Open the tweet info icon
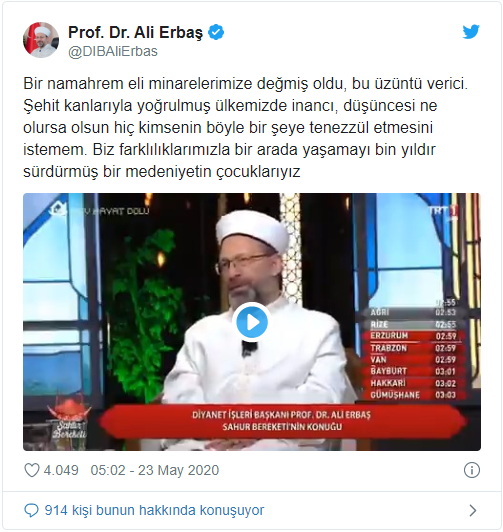The image size is (503, 532). pyautogui.click(x=471, y=470)
